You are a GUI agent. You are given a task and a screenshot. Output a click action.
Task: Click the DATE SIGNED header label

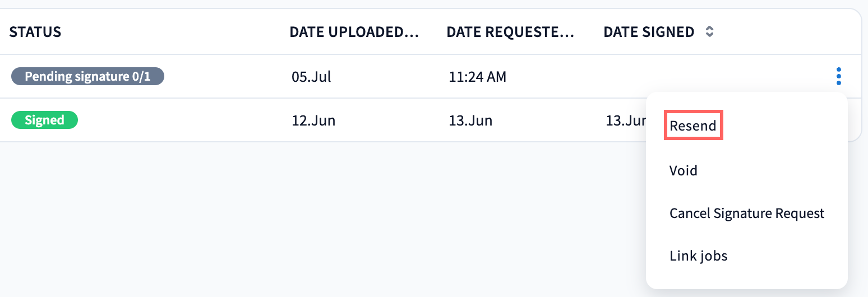649,32
